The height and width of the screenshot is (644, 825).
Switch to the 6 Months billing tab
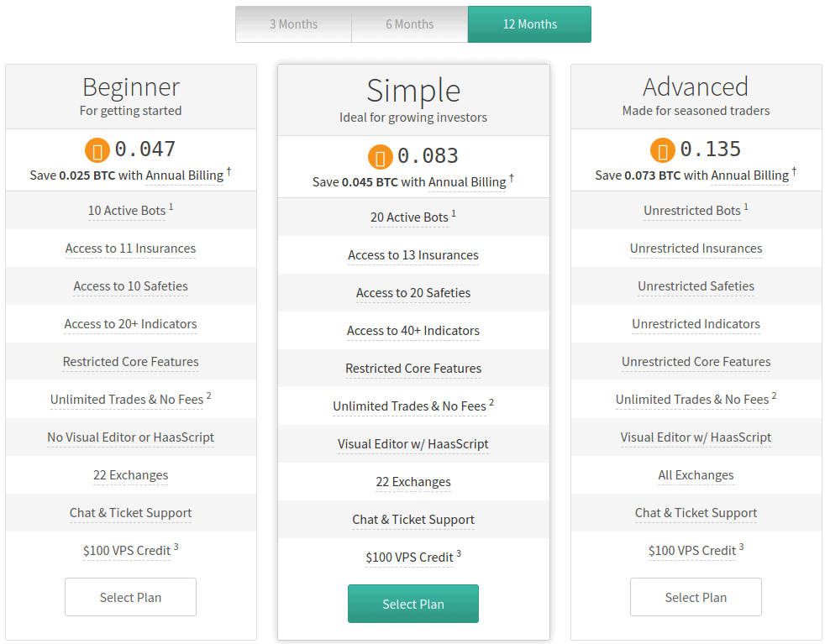point(409,24)
